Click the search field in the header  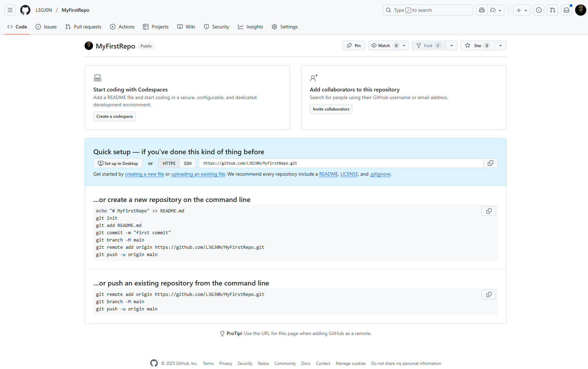[x=428, y=10]
